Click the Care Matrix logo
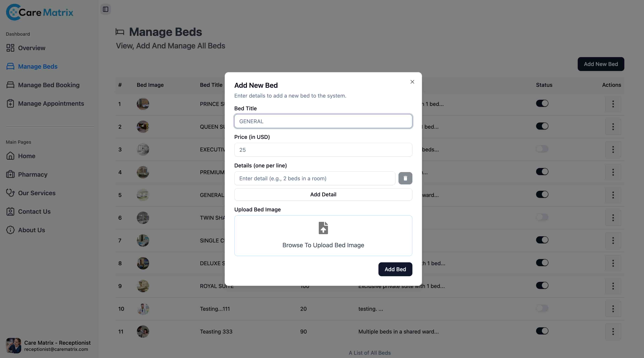This screenshot has width=644, height=358. click(40, 12)
